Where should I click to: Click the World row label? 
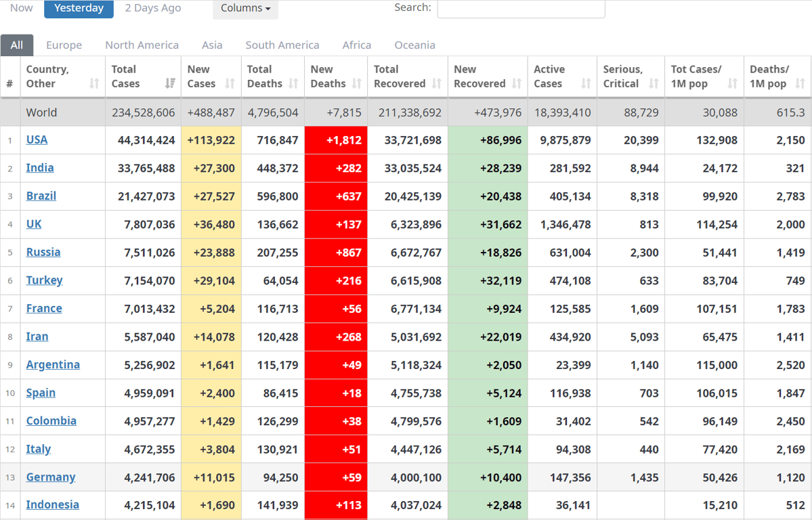pyautogui.click(x=41, y=112)
